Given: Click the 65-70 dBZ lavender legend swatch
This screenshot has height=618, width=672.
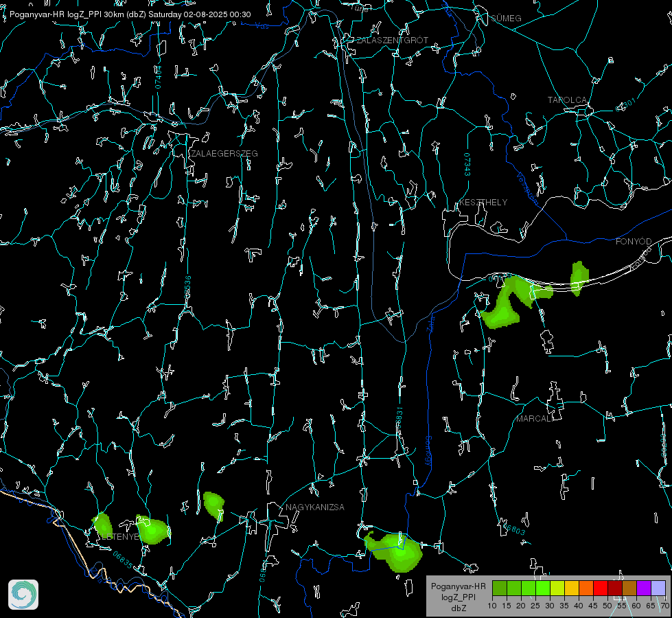Looking at the screenshot, I should 658,588.
